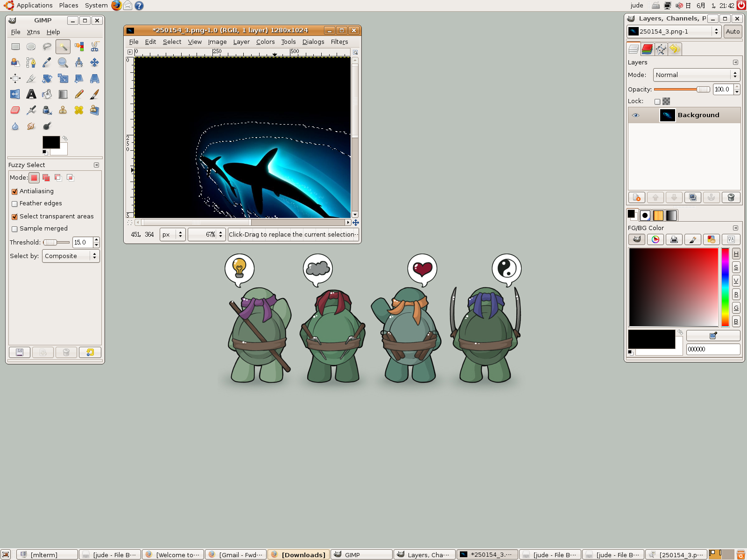Switch to Downloads window in taskbar
Image resolution: width=747 pixels, height=560 pixels.
point(299,554)
